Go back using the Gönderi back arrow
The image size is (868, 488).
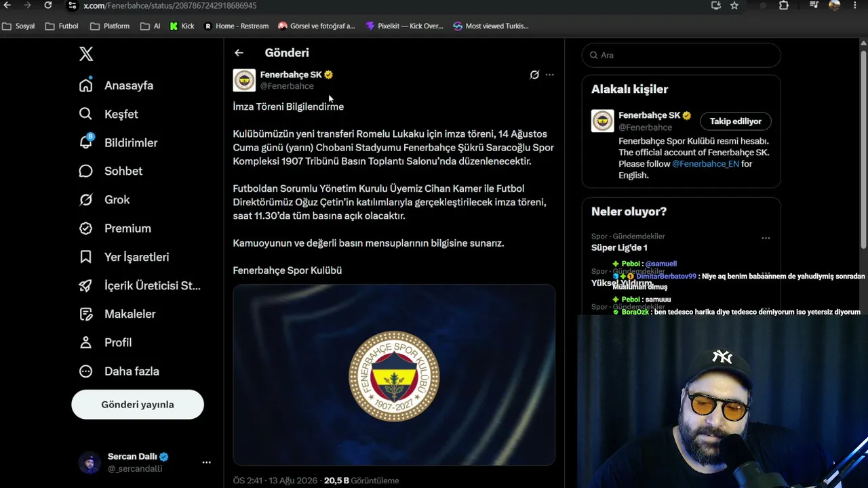click(x=239, y=53)
